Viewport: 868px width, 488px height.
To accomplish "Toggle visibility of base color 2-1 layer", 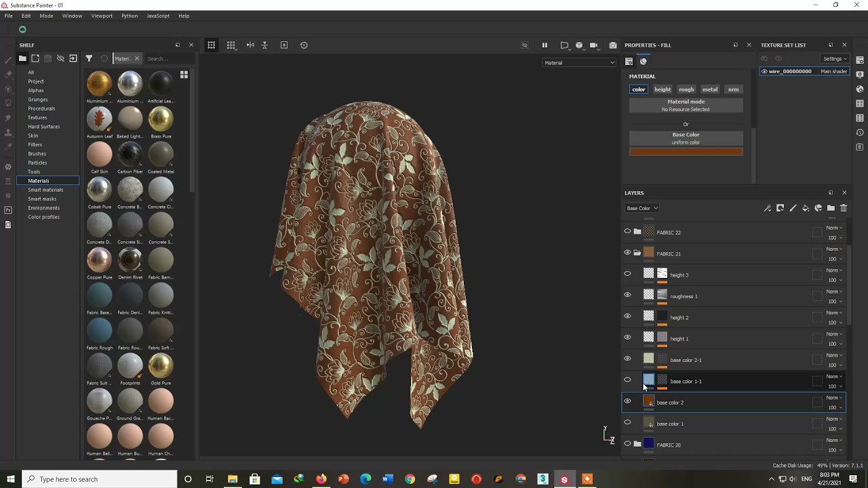I will 627,359.
